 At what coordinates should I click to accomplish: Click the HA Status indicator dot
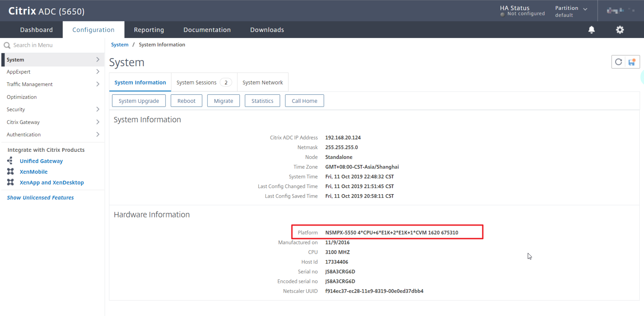click(x=502, y=14)
